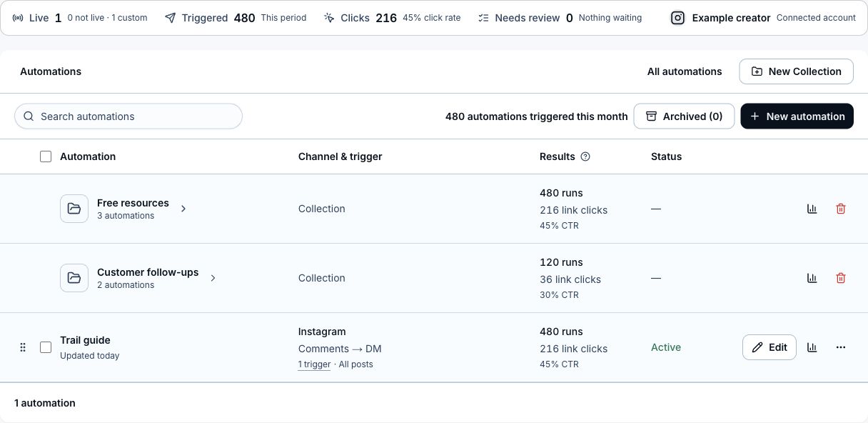
Task: Click Nothing waiting review status
Action: pyautogui.click(x=610, y=18)
